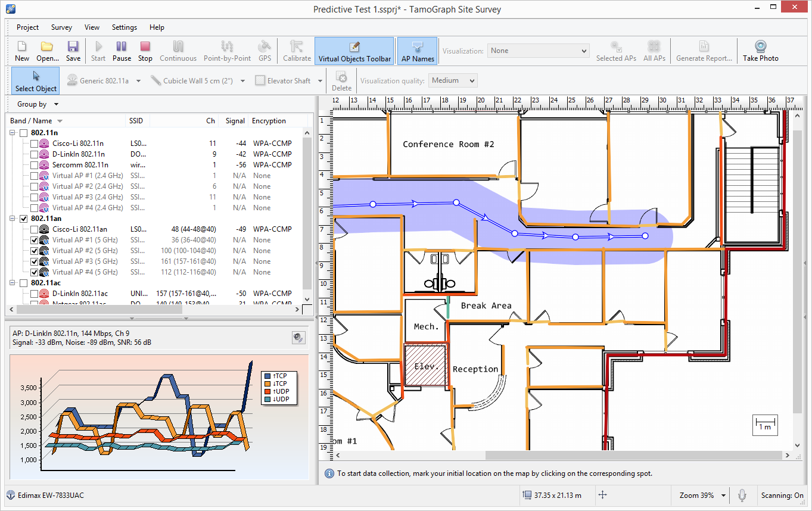This screenshot has height=511, width=812.
Task: Choose Continuous survey mode
Action: [178, 51]
